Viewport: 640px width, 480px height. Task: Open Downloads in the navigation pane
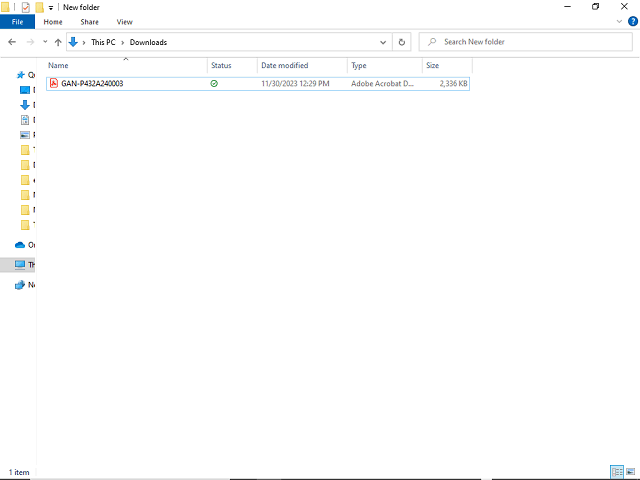click(27, 105)
